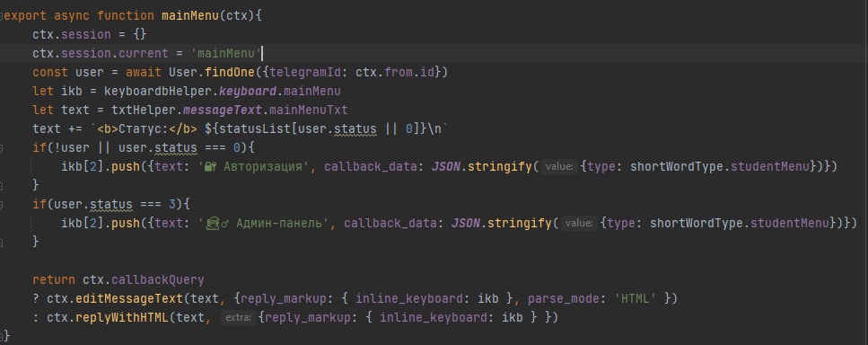Click the <b>Статус:</b> template text

[147, 128]
